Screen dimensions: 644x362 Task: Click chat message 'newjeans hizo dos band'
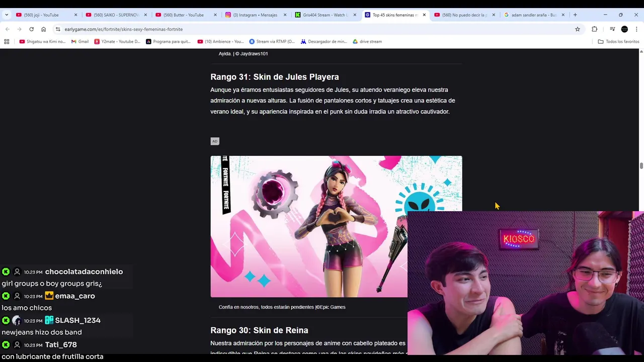pyautogui.click(x=42, y=332)
